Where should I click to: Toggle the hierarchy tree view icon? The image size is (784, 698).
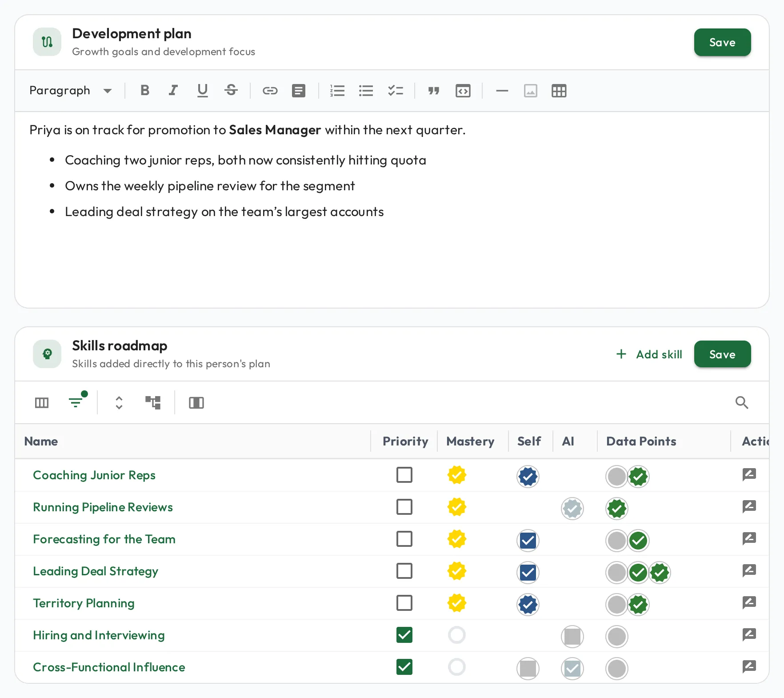click(153, 403)
